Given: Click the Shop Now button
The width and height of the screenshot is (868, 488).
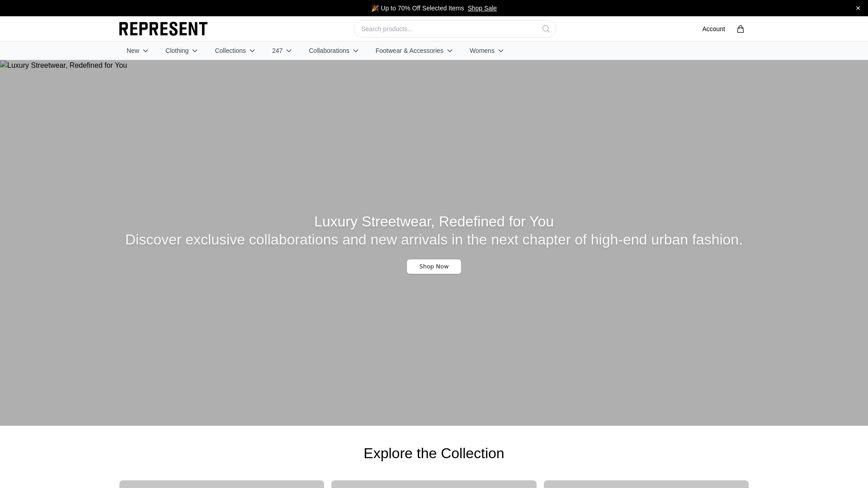Looking at the screenshot, I should pyautogui.click(x=434, y=267).
